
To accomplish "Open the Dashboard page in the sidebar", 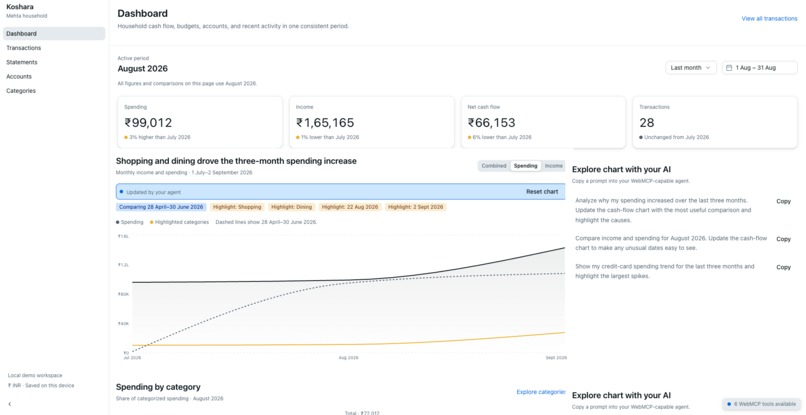I will [x=54, y=34].
